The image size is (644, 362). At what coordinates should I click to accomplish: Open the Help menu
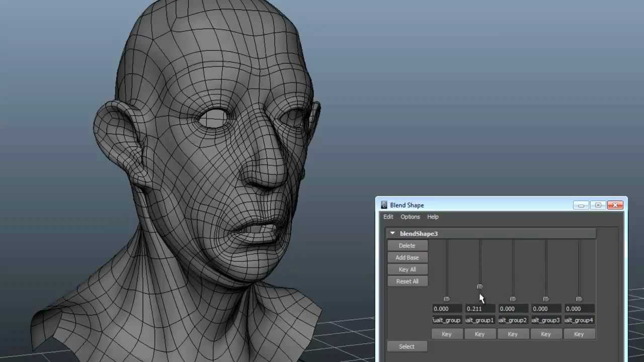click(433, 217)
